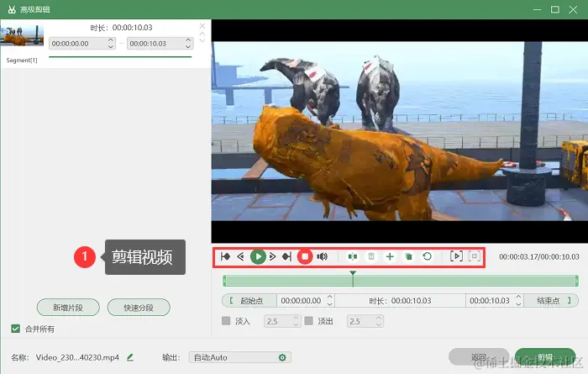Uncheck the 合并所有 checkbox
Screen dimensions: 588x374
click(x=15, y=329)
